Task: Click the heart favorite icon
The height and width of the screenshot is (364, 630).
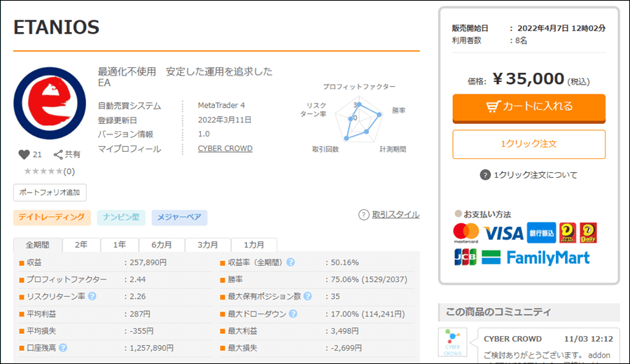Action: [24, 155]
